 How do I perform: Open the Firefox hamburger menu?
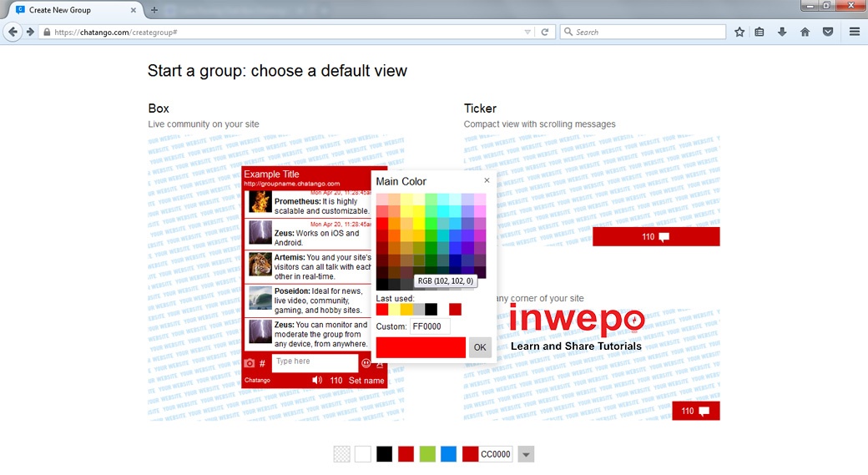tap(855, 32)
